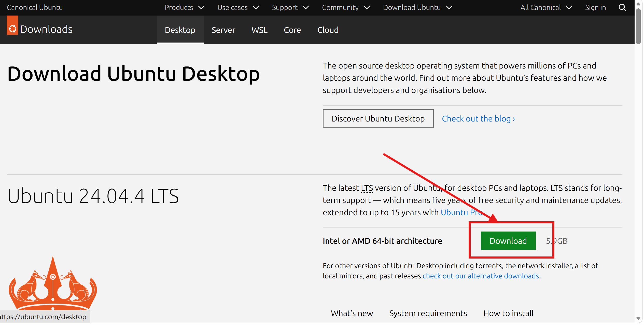This screenshot has height=325, width=644.
Task: Click the search magnifier icon
Action: click(x=622, y=8)
